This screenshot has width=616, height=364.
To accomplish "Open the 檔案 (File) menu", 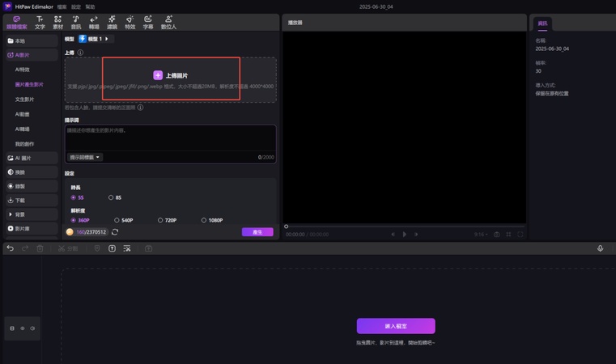I will click(62, 6).
